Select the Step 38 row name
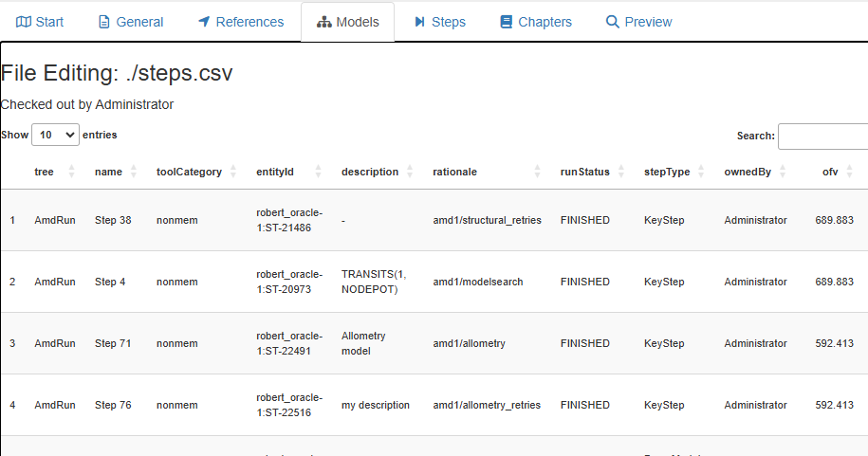This screenshot has width=868, height=456. point(113,220)
